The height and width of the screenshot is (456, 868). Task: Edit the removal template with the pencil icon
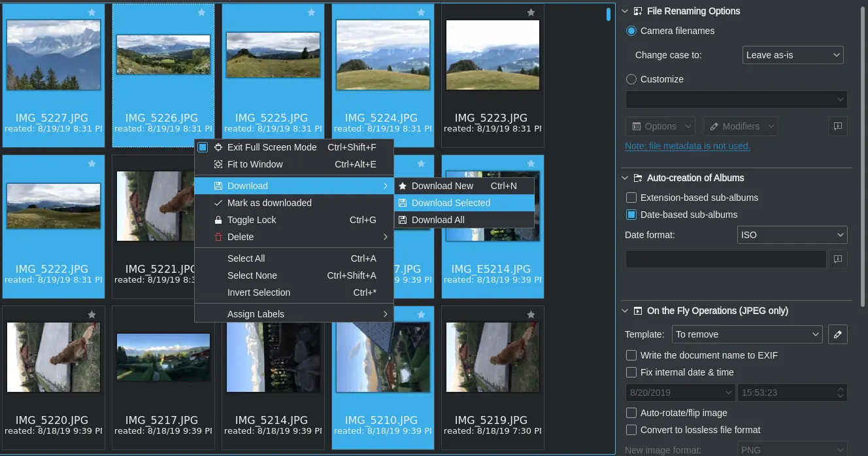click(837, 334)
